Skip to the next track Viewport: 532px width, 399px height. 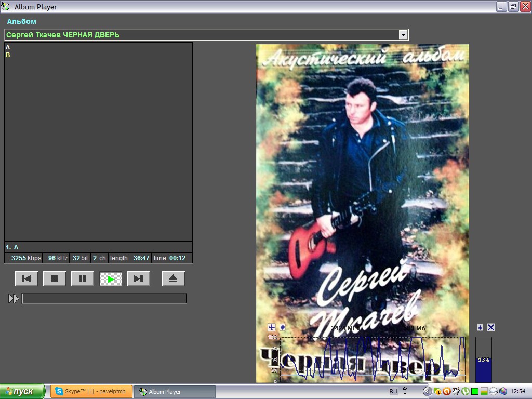coord(138,278)
